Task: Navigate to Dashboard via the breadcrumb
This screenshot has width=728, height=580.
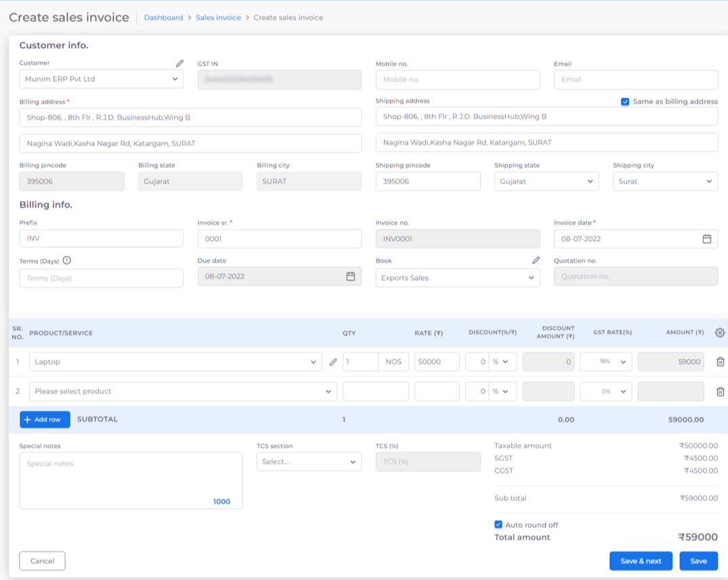Action: tap(163, 17)
